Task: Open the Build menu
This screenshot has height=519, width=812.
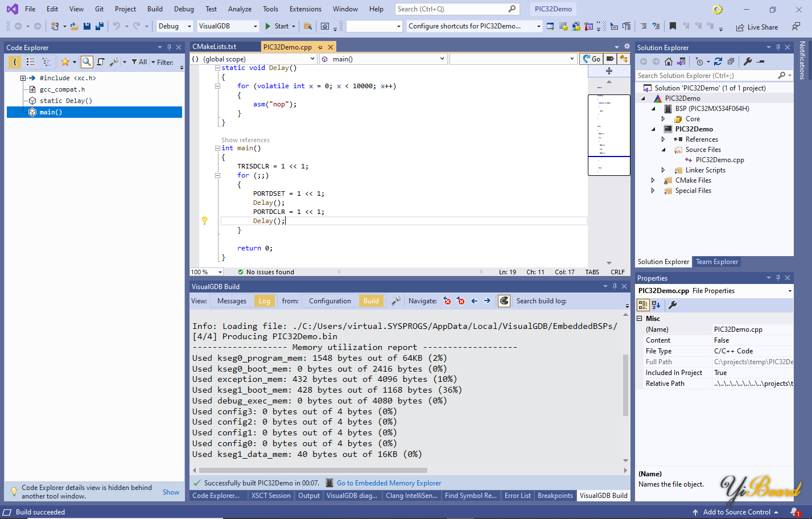Action: [x=155, y=9]
